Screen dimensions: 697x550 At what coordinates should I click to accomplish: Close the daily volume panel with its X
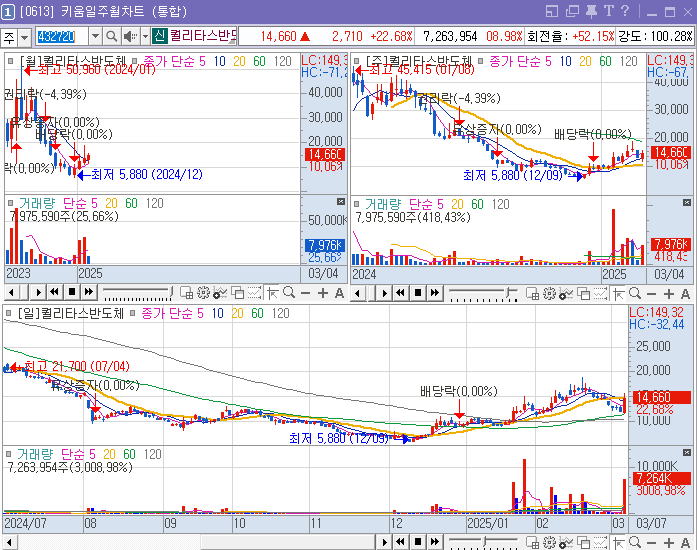687,453
